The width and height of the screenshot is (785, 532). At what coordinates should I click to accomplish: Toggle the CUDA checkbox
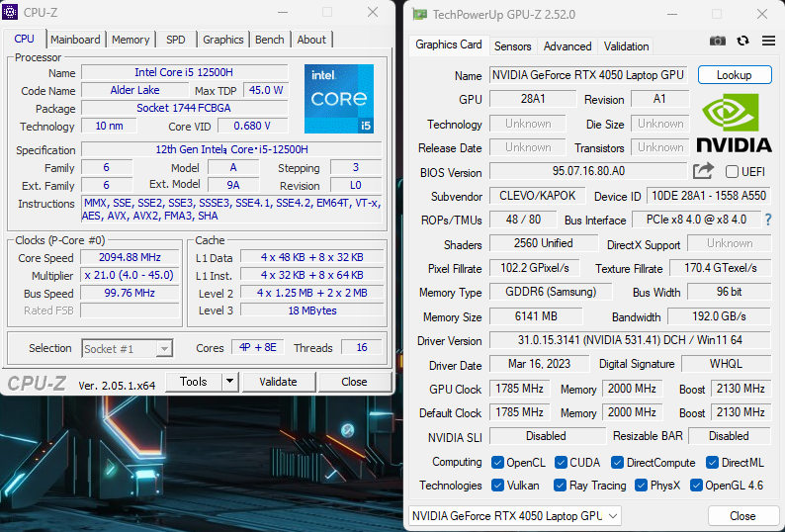[561, 463]
